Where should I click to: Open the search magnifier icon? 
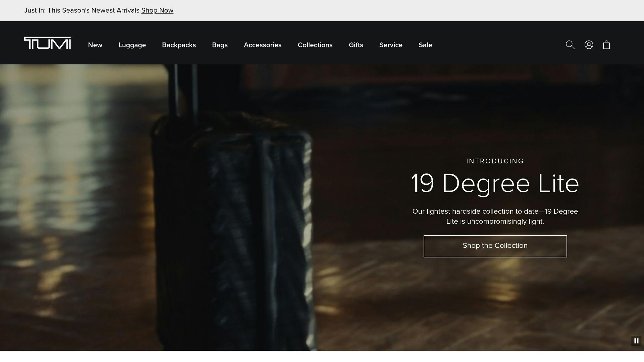click(570, 45)
